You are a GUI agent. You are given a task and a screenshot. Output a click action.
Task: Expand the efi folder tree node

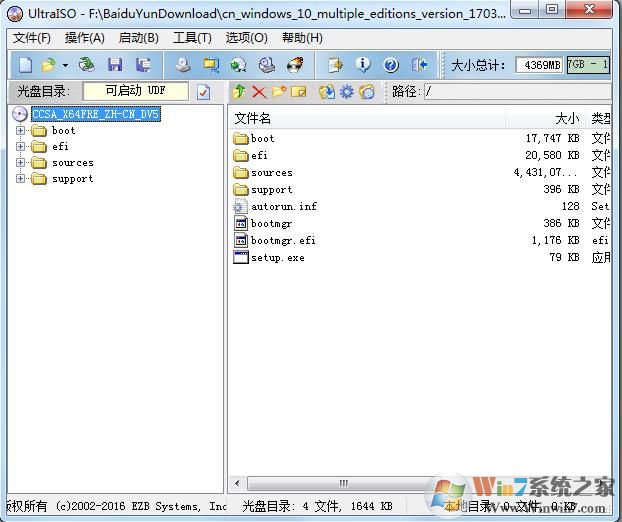21,147
